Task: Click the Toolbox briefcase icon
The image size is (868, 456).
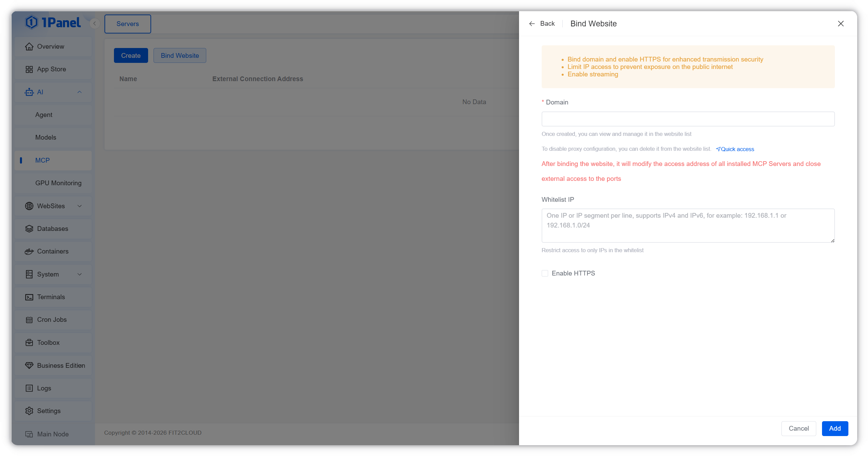Action: (x=29, y=342)
